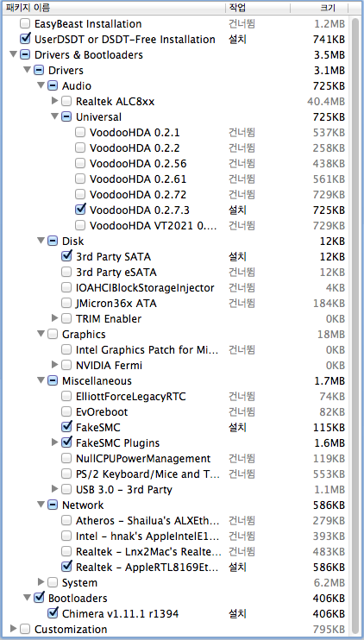Check the VoodooHDA 0.2.72 option
This screenshot has width=364, height=640.
80,194
